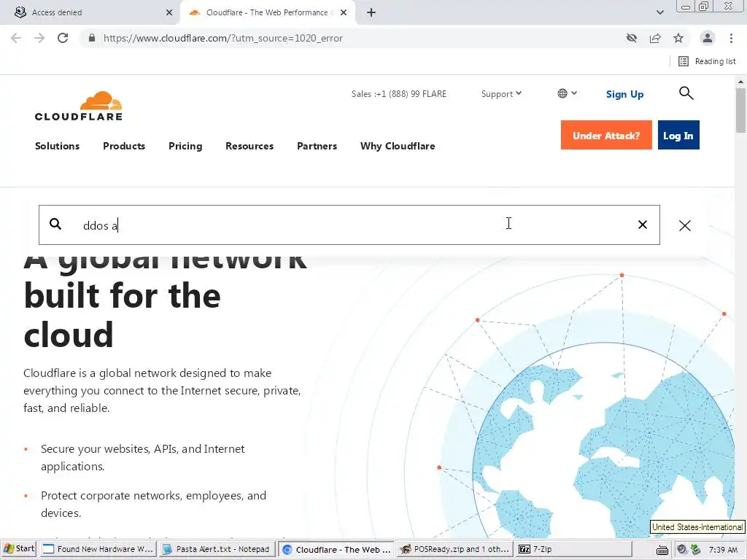Switch to the 7-Zip taskbar window
Screen dimensions: 747x560
click(x=573, y=549)
